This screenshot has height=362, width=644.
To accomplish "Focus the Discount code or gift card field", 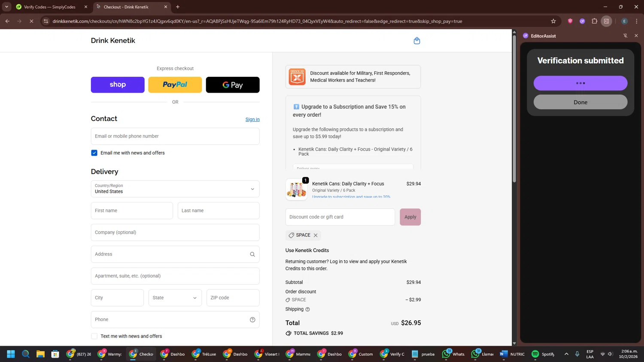I will click(340, 217).
